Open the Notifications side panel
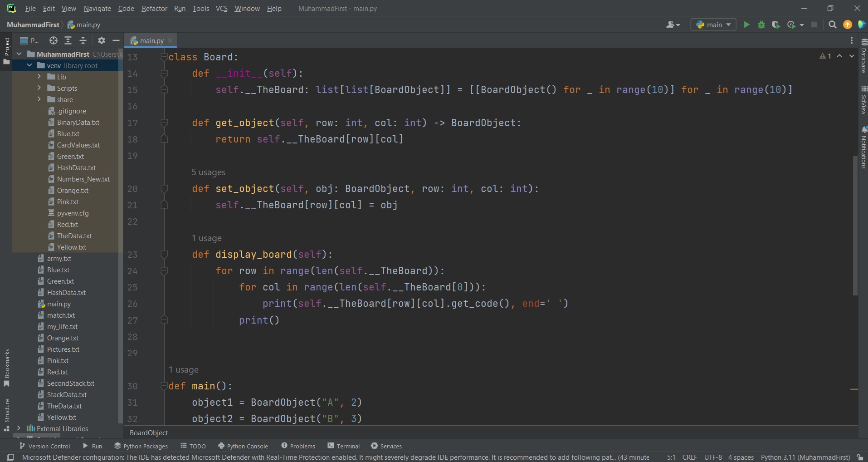The height and width of the screenshot is (462, 868). point(863,147)
